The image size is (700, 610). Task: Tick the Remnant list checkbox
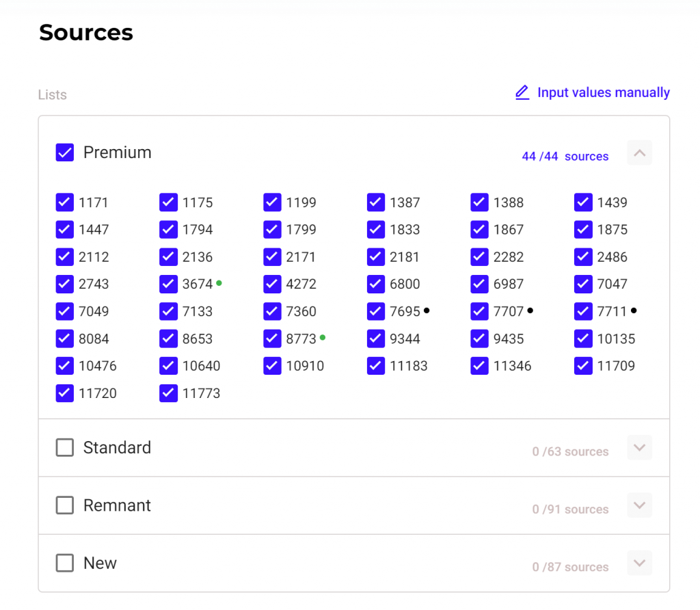(65, 505)
